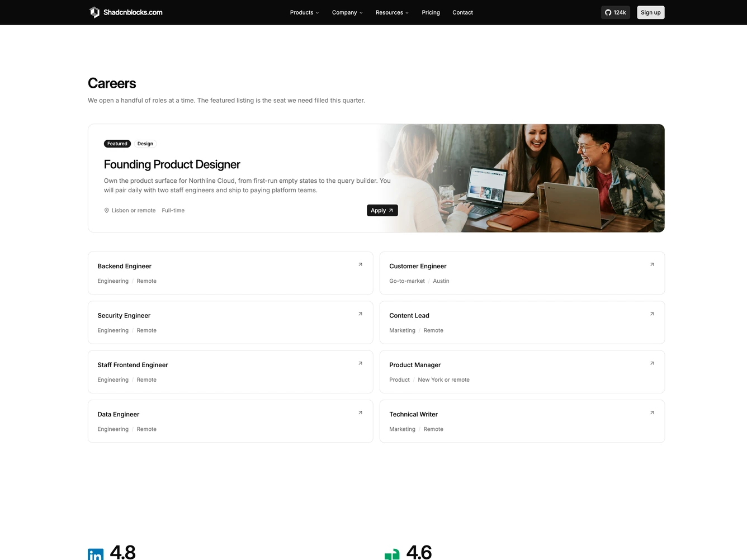Open Founding Product Designer heading
This screenshot has width=747, height=560.
[172, 164]
